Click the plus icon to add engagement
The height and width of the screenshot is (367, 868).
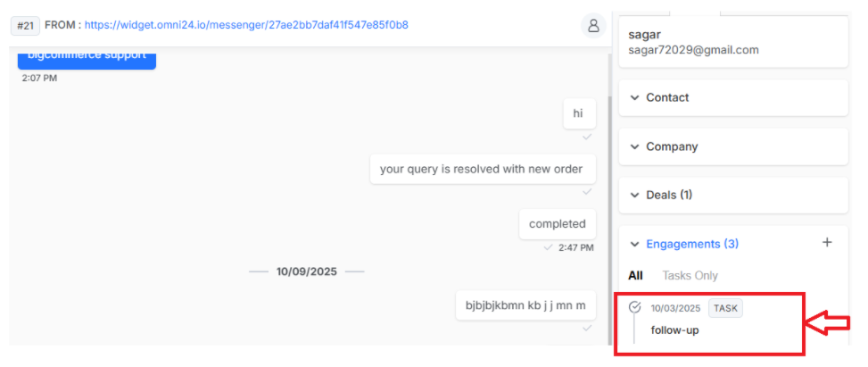click(x=827, y=242)
